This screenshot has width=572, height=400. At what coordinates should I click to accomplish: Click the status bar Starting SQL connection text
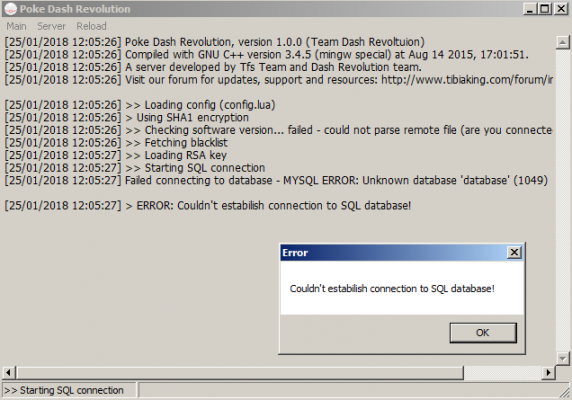click(x=64, y=391)
